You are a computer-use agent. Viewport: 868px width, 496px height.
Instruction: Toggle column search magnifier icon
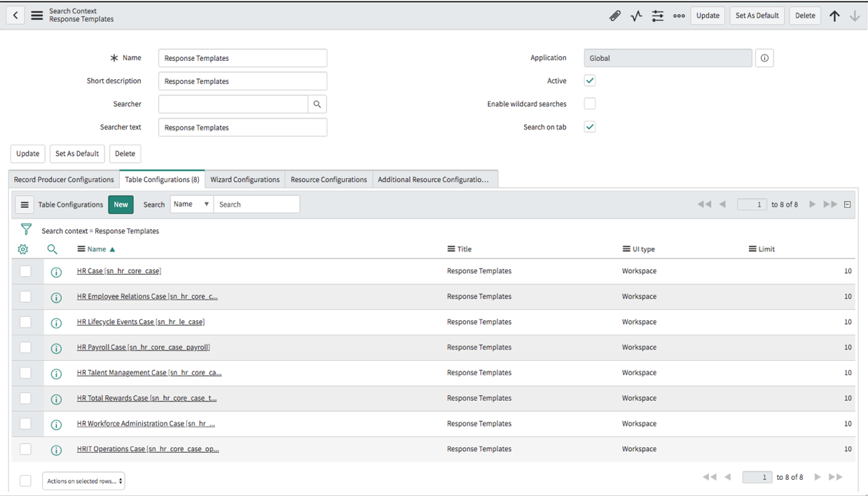pos(52,249)
